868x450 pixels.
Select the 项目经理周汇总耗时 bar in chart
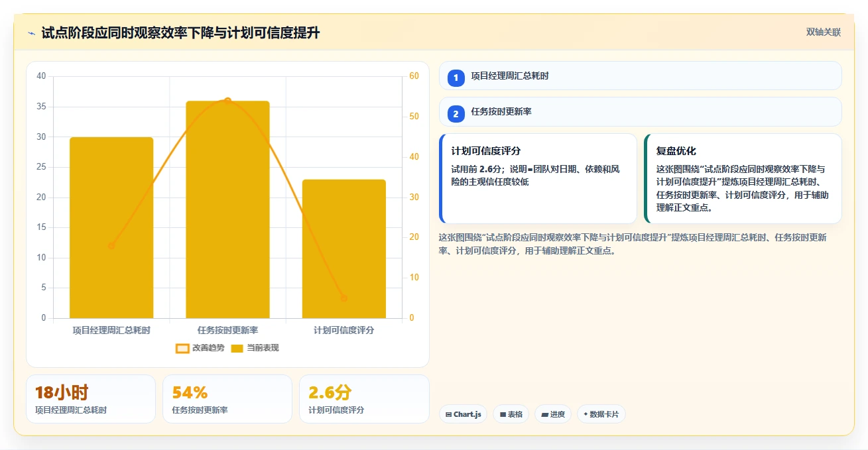(x=111, y=227)
